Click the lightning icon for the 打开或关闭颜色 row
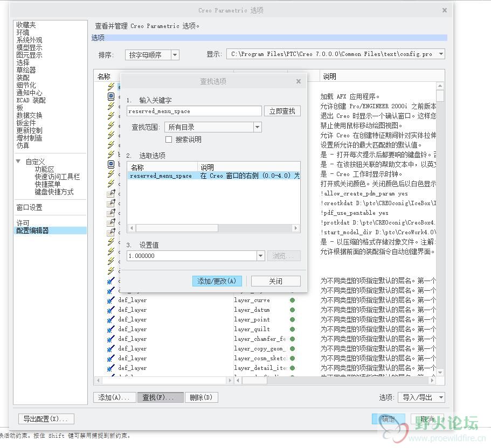 (x=111, y=184)
